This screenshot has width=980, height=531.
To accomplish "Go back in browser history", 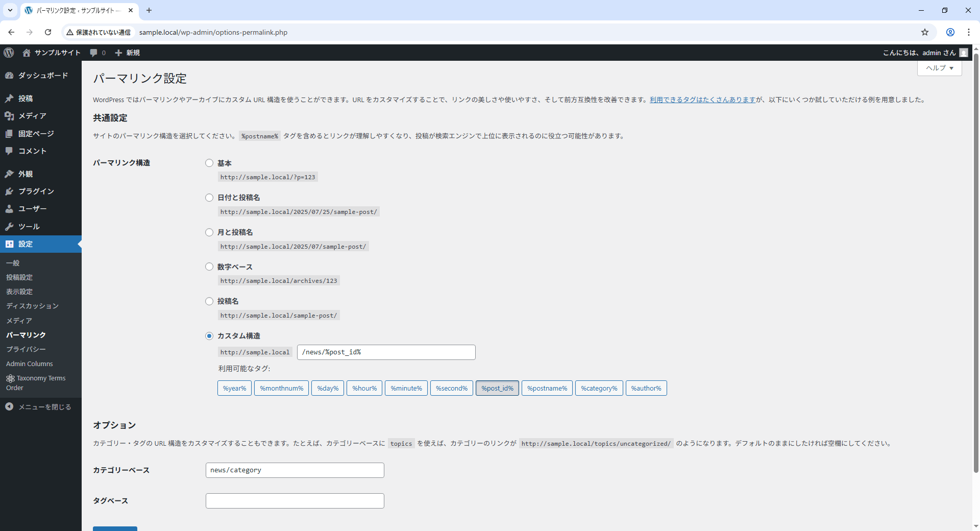I will click(11, 32).
